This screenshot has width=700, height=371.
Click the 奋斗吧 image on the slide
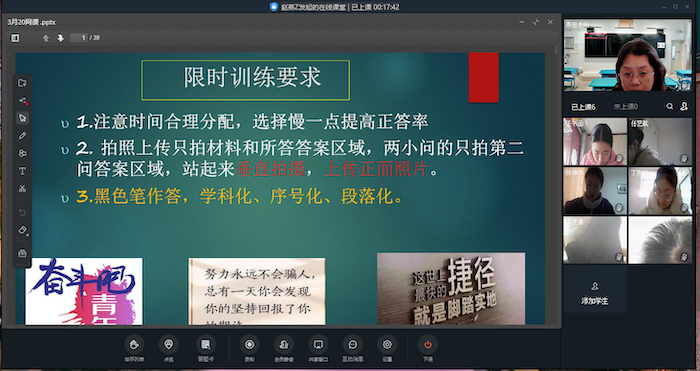click(x=84, y=291)
